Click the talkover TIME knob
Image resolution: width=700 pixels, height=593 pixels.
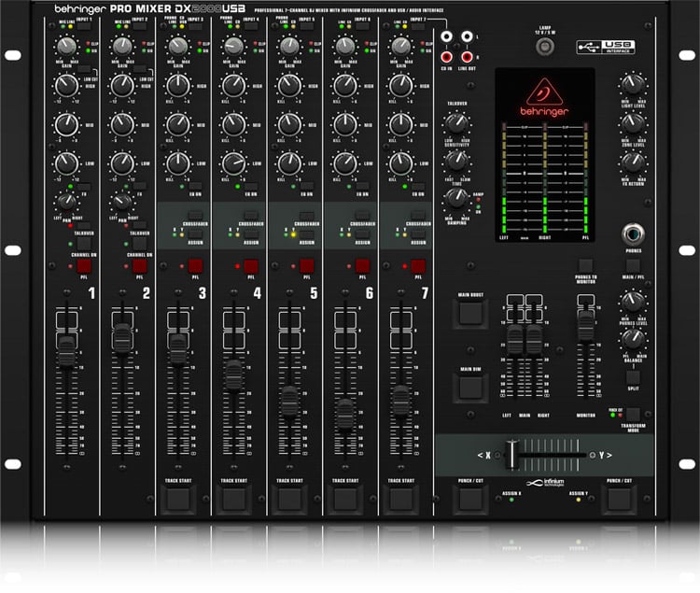pyautogui.click(x=456, y=161)
